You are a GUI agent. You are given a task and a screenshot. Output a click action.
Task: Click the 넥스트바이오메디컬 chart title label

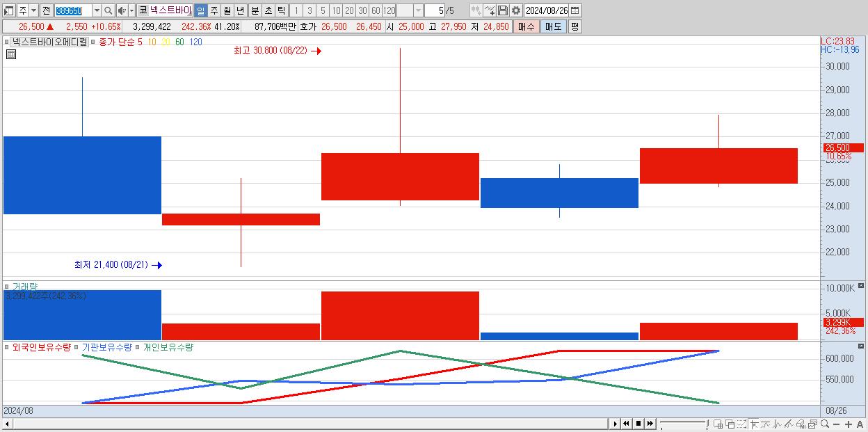coord(50,42)
